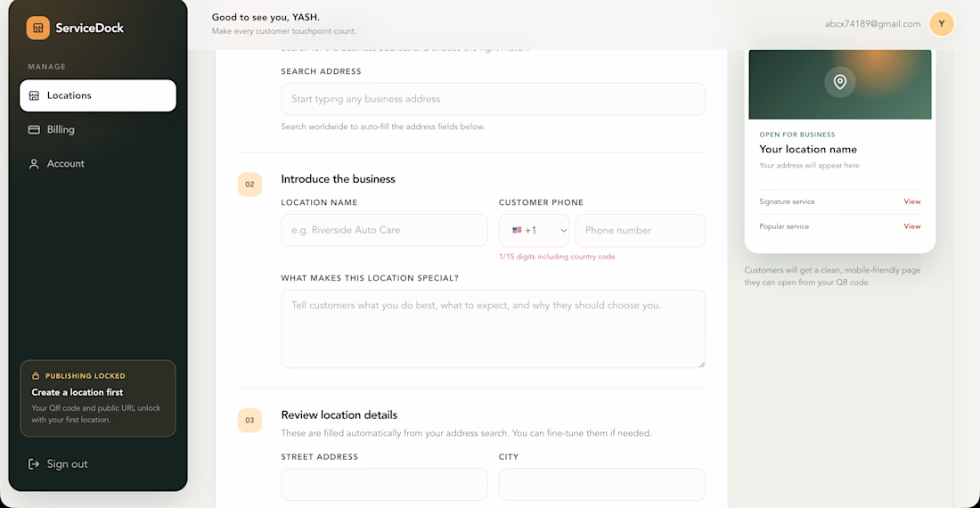Screen dimensions: 980x508
Task: Click the Sign out arrow icon
Action: [34, 463]
